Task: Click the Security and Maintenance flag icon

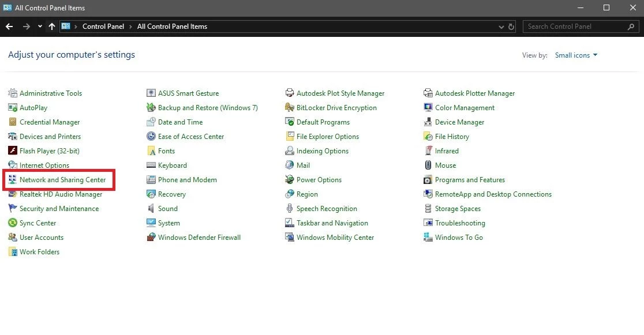Action: pos(13,209)
